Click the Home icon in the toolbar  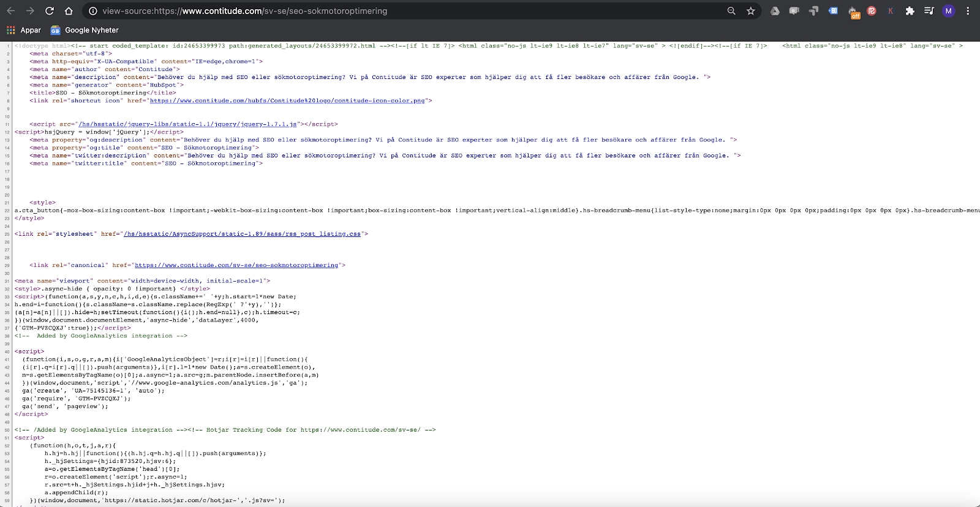69,11
